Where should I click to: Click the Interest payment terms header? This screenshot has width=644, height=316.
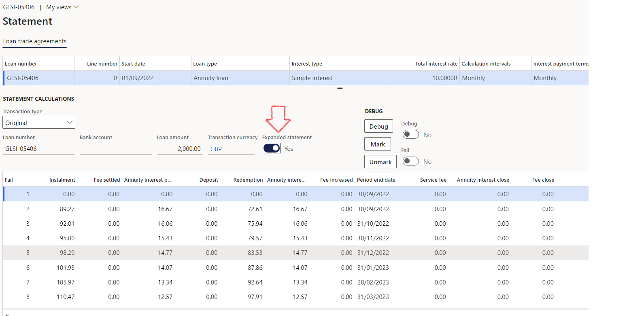[x=561, y=64]
